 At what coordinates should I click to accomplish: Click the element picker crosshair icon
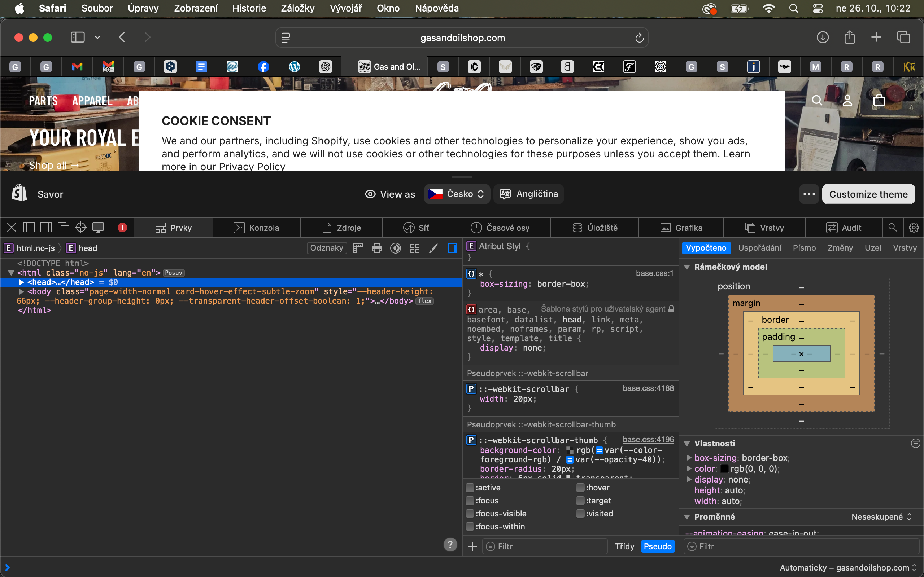[80, 228]
